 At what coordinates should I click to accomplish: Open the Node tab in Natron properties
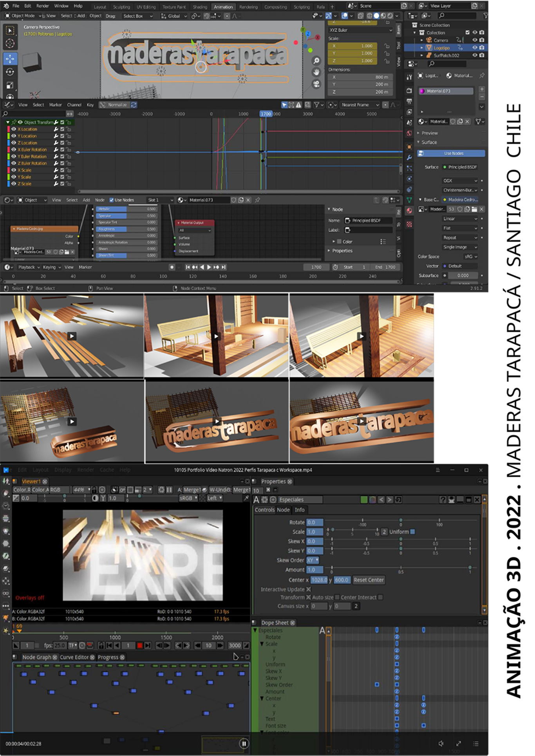(x=283, y=510)
